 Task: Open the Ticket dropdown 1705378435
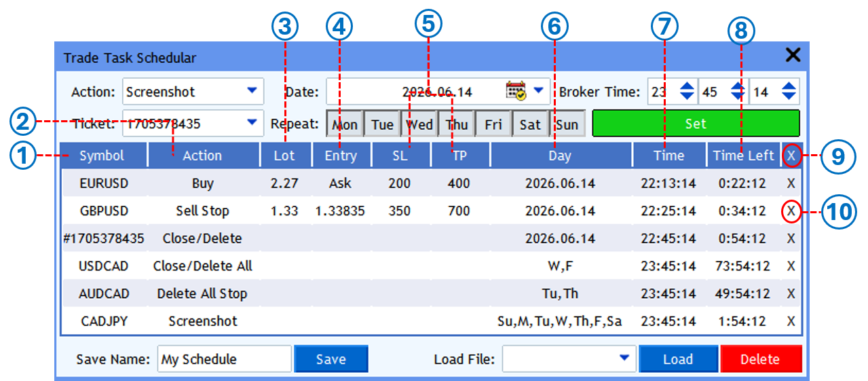[193, 124]
